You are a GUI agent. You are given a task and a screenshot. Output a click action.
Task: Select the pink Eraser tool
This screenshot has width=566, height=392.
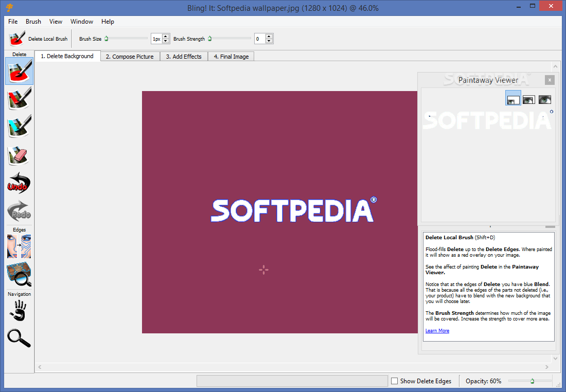(x=19, y=155)
